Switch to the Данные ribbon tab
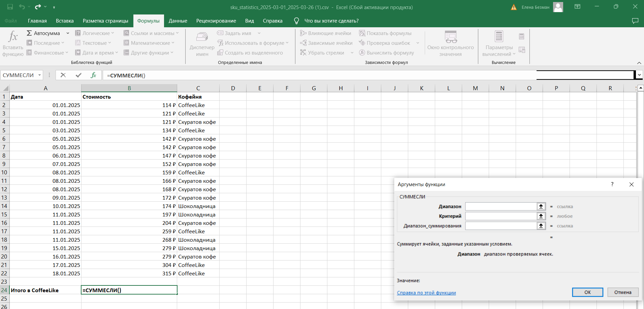644x309 pixels. tap(178, 21)
